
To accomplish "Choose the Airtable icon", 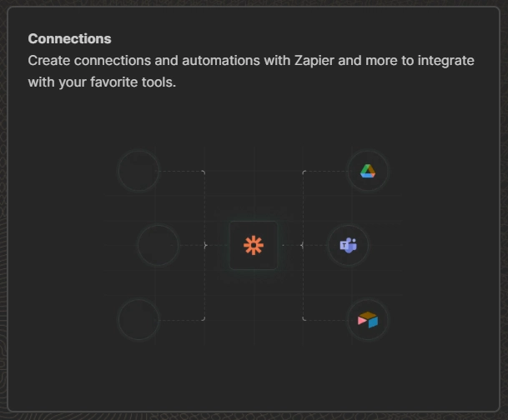I will coord(368,320).
